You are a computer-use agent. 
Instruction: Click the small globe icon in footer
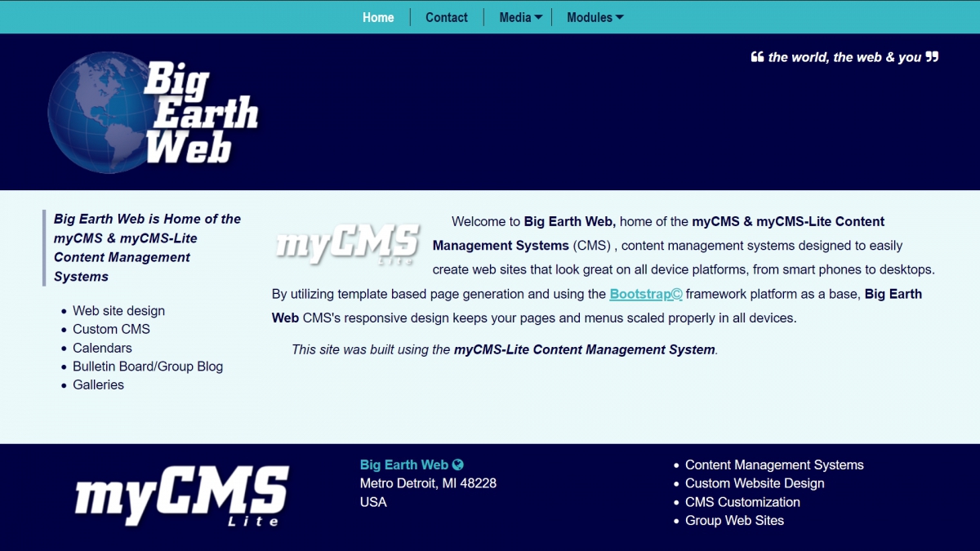point(458,464)
